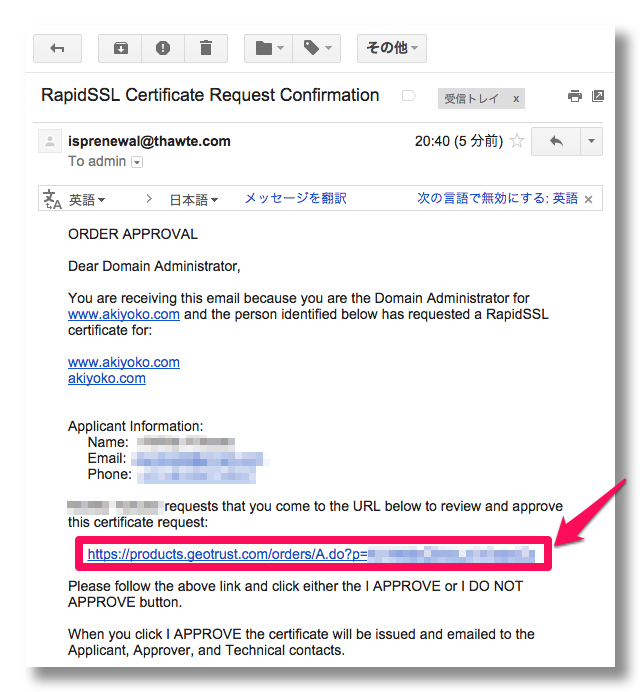Click Applicant Information: text
The height and width of the screenshot is (692, 640).
click(136, 426)
